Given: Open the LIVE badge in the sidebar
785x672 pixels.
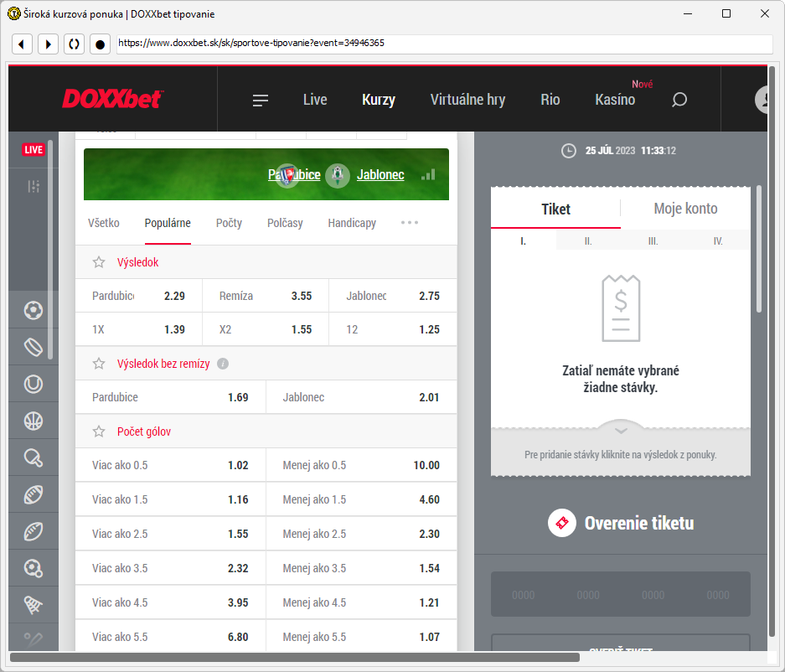Looking at the screenshot, I should click(x=34, y=150).
